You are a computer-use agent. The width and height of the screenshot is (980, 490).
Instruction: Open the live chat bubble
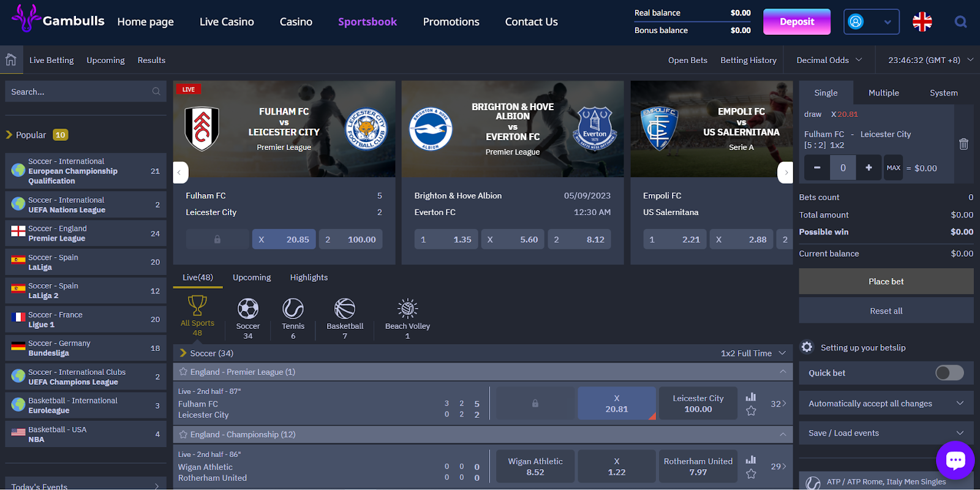point(955,460)
